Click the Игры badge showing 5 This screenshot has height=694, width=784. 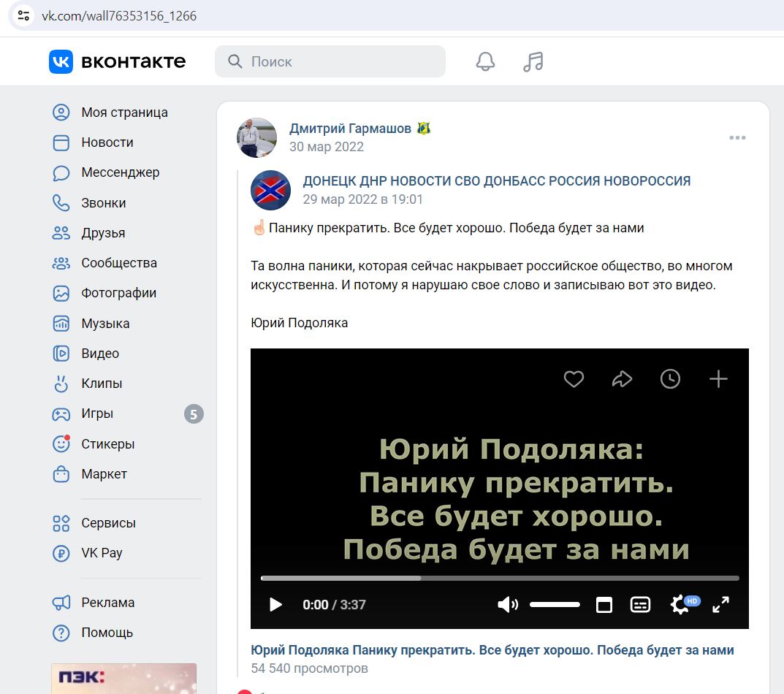pyautogui.click(x=194, y=414)
